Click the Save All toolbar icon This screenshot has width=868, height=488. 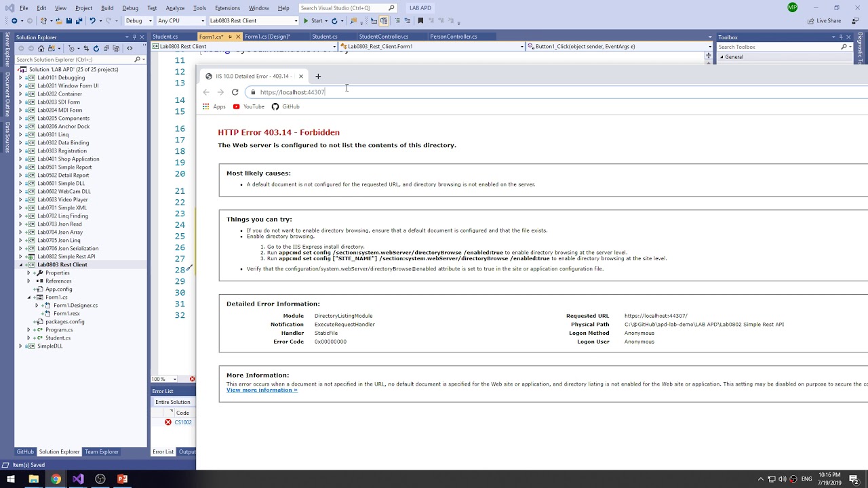pyautogui.click(x=79, y=21)
